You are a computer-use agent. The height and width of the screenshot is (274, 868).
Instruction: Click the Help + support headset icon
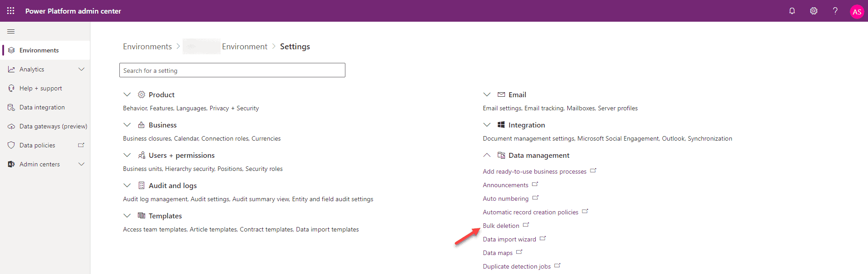[11, 88]
